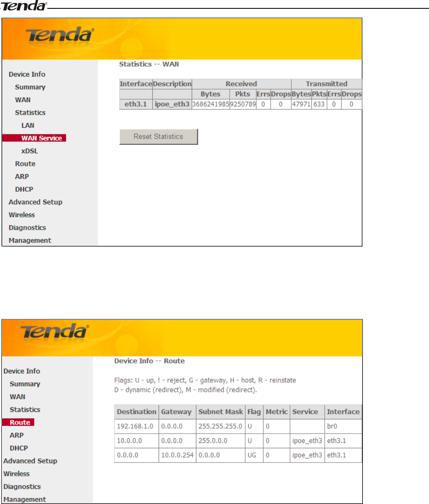The height and width of the screenshot is (504, 429).
Task: Open Wireless in top panel sidebar
Action: click(22, 215)
